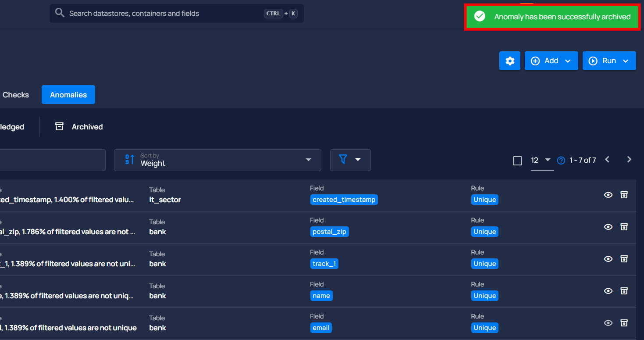Viewport: 644px width, 340px height.
Task: Click the email field tag
Action: click(x=321, y=328)
